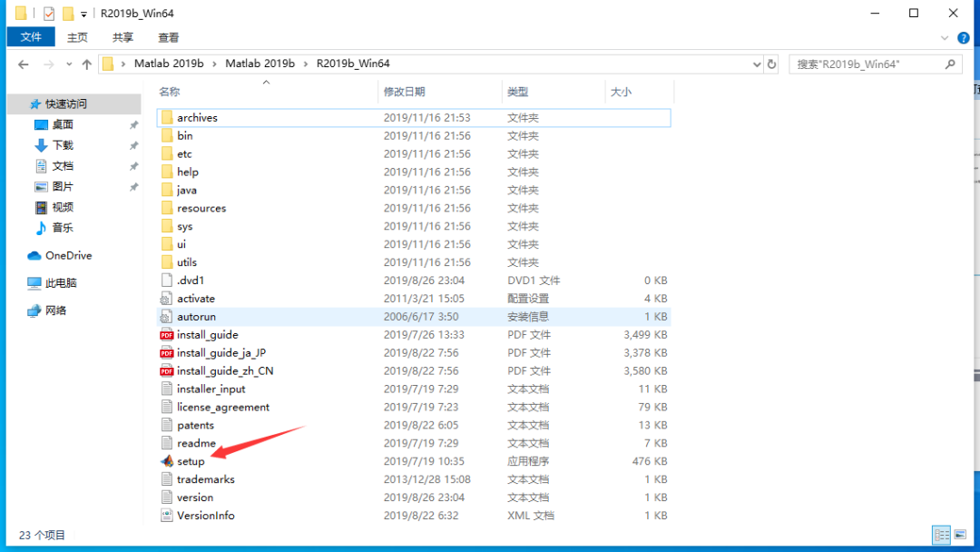This screenshot has width=980, height=552.
Task: Click R2019b_Win64 breadcrumb segment
Action: pos(353,64)
